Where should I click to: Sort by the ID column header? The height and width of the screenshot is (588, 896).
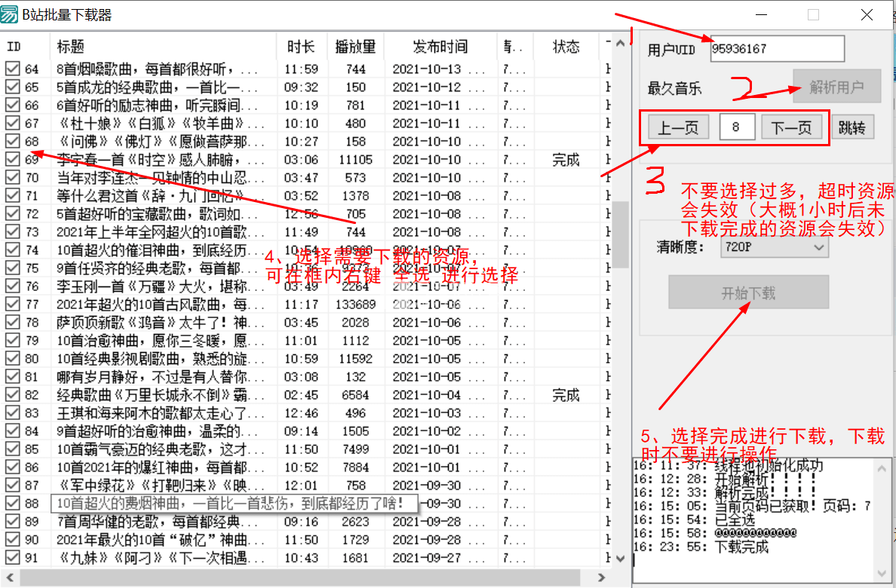pos(25,46)
